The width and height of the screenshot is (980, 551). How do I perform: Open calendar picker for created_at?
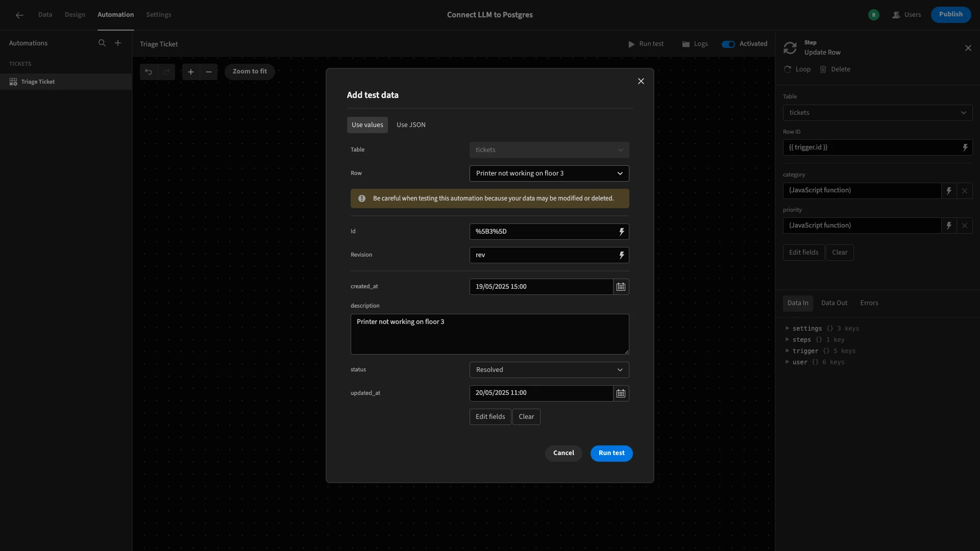[x=621, y=287]
